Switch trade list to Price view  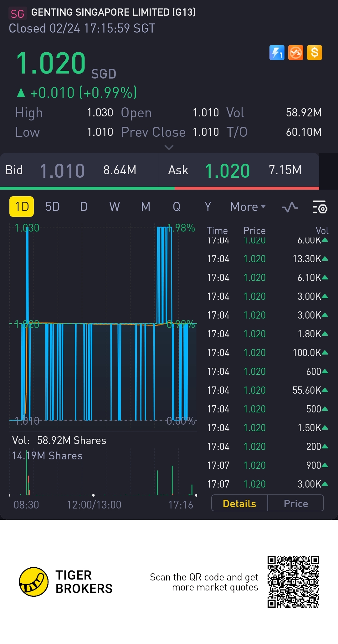coord(295,503)
